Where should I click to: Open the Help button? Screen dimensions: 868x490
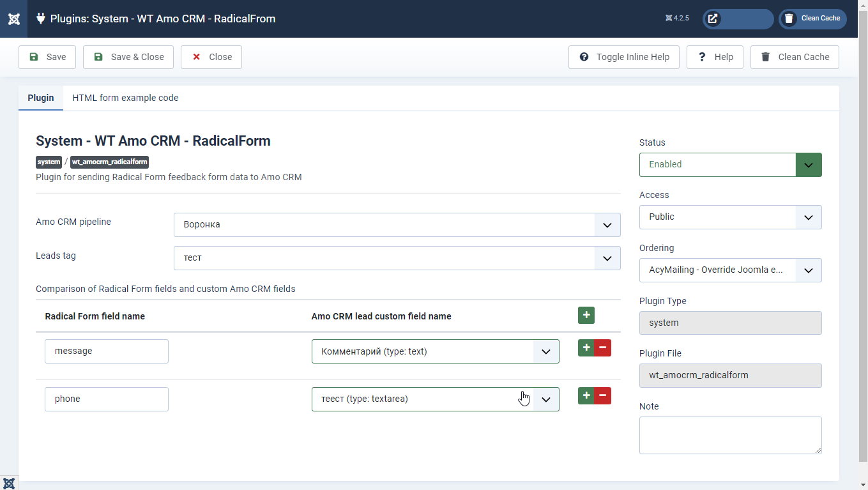(715, 57)
